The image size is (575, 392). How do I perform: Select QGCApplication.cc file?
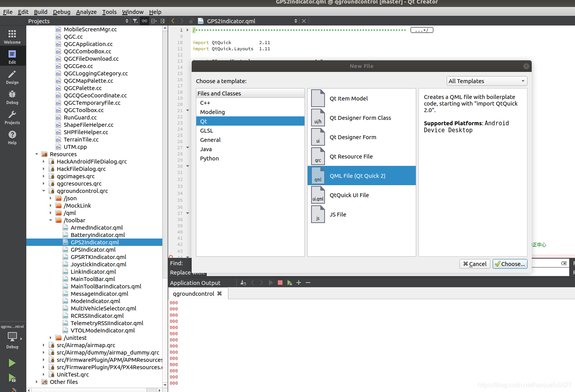click(88, 44)
